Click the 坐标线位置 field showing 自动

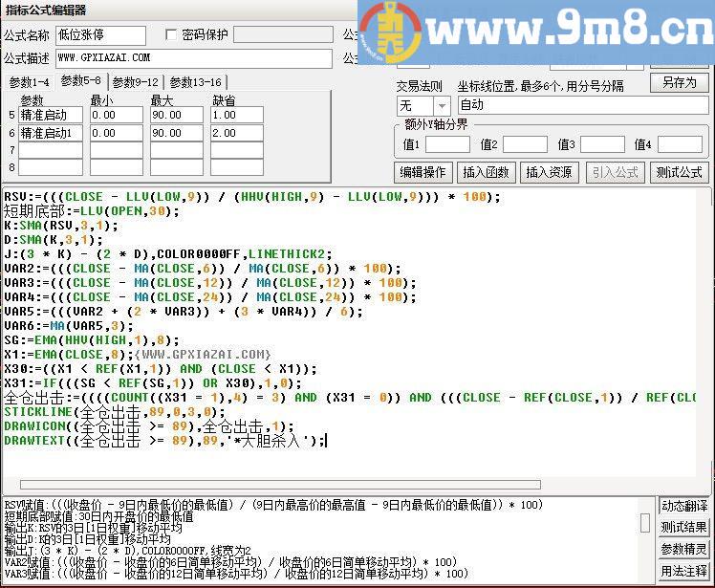(x=583, y=105)
